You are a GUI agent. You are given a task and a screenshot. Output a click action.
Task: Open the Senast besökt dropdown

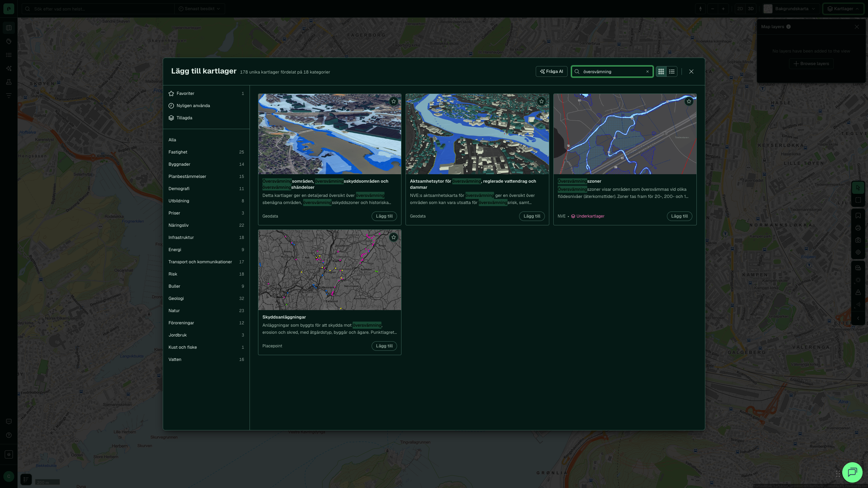click(x=199, y=9)
